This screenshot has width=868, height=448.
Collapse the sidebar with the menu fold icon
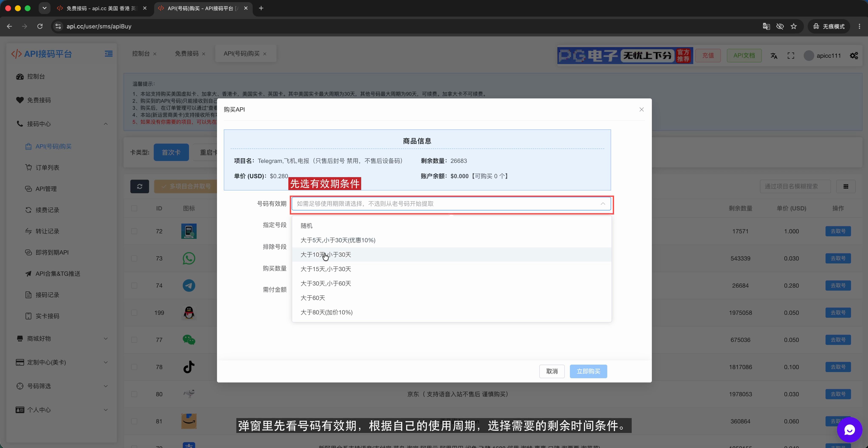(x=108, y=54)
